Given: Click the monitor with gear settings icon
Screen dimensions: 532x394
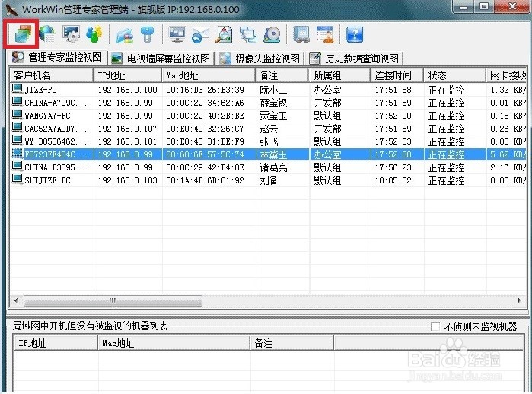Looking at the screenshot, I should (x=72, y=34).
